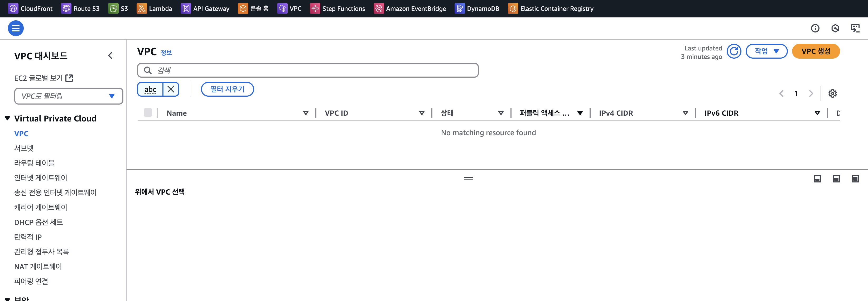Viewport: 868px width, 301px height.
Task: Open 콘솔 홈 shortcut
Action: point(253,8)
